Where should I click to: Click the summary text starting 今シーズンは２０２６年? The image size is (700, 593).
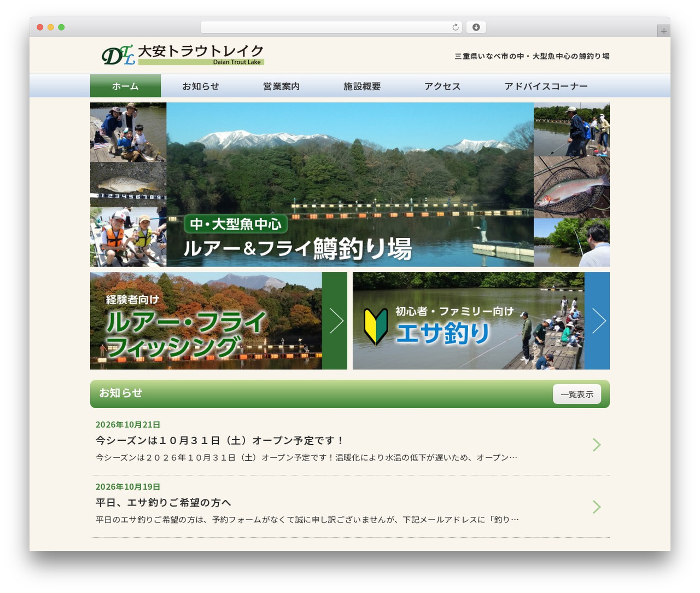pos(306,457)
